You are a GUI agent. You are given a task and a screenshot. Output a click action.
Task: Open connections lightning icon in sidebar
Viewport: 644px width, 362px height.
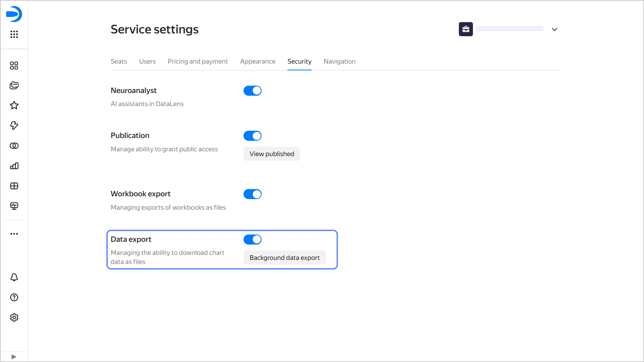pos(14,125)
